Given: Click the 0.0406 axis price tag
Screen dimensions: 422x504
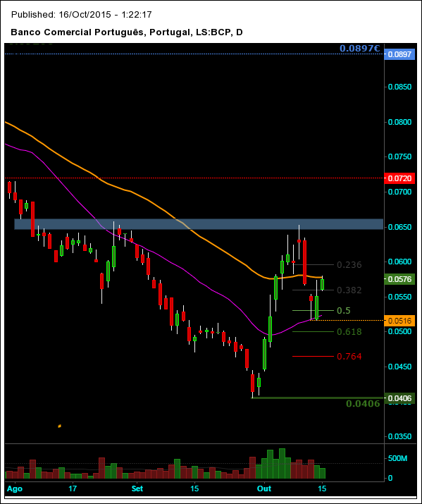Looking at the screenshot, I should point(399,398).
